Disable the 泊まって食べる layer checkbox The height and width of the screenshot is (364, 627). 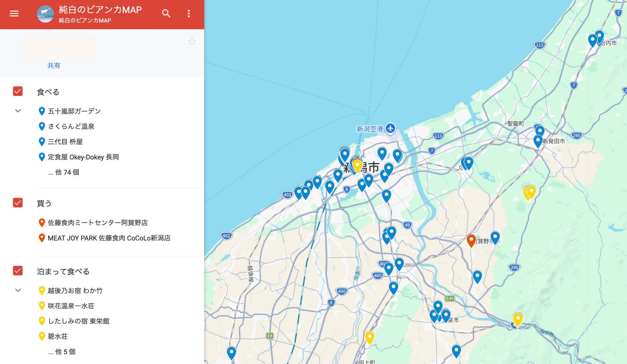tap(18, 271)
